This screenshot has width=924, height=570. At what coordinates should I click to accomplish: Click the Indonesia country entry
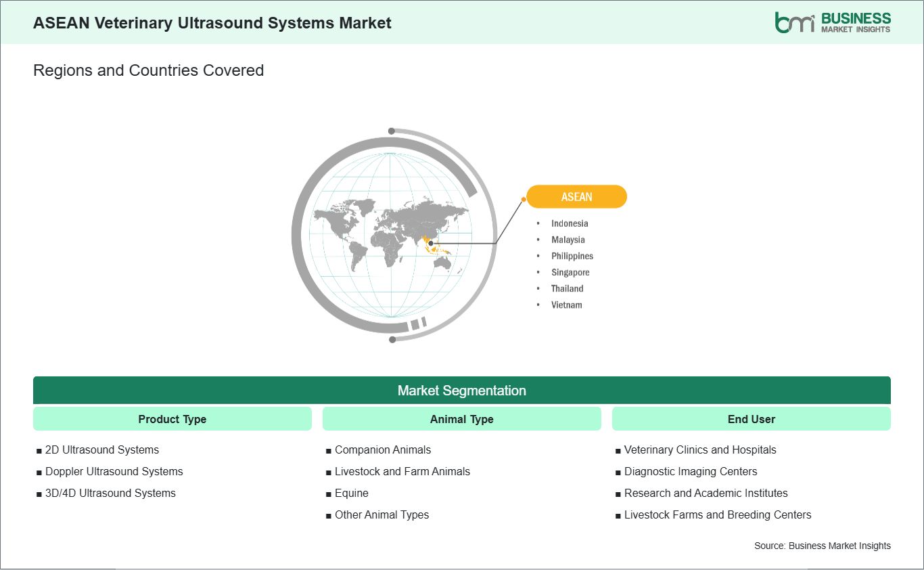(570, 223)
